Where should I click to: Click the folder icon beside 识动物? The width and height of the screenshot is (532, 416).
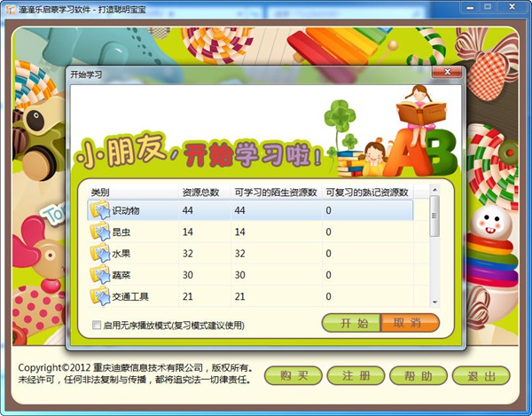(100, 210)
